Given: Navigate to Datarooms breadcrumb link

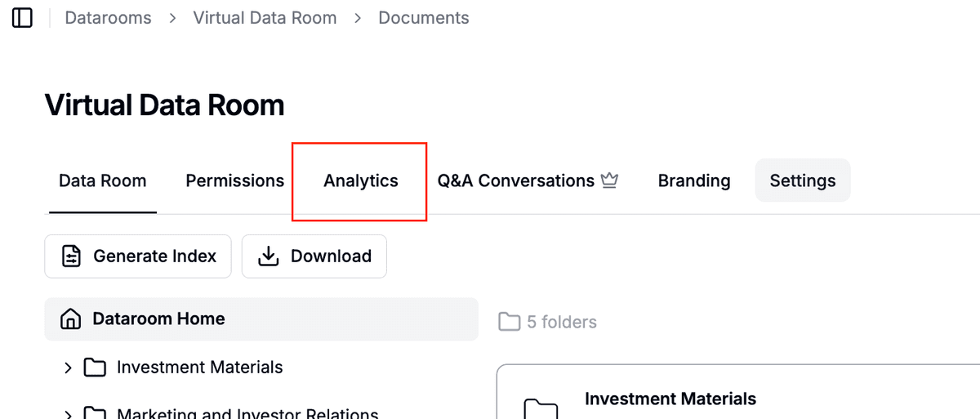Looking at the screenshot, I should tap(108, 18).
